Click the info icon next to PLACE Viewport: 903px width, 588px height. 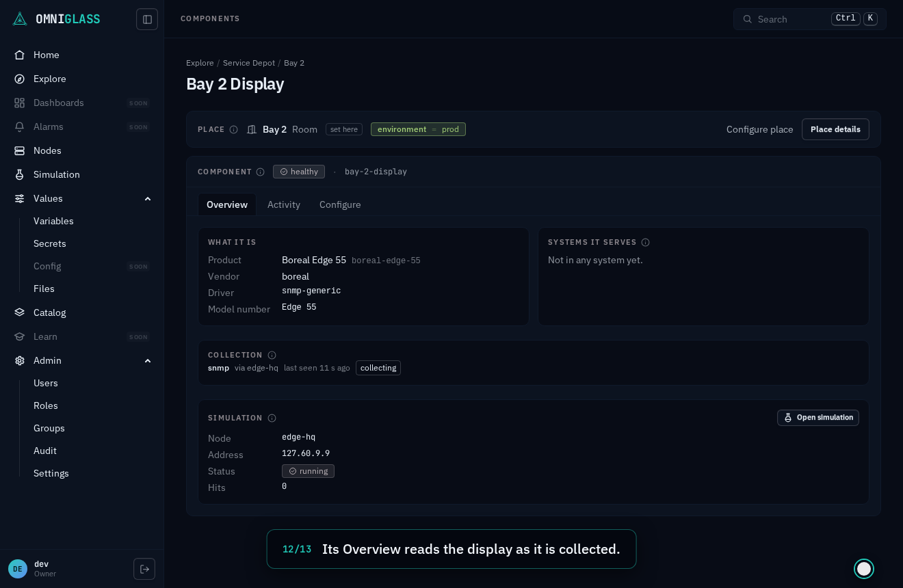233,129
